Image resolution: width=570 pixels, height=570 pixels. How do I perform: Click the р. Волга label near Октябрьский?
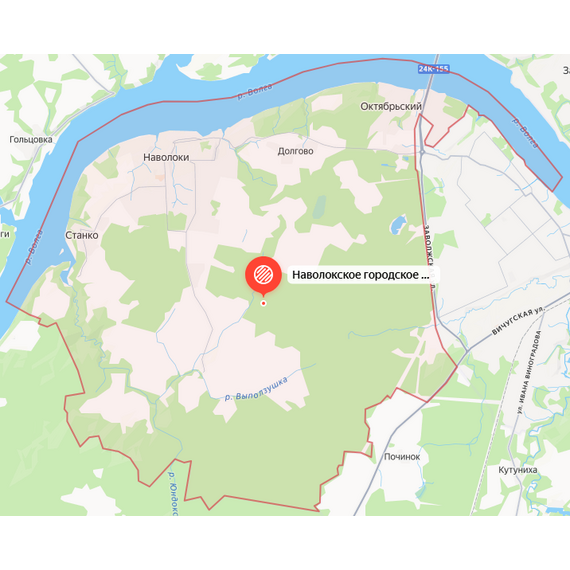pos(255,91)
